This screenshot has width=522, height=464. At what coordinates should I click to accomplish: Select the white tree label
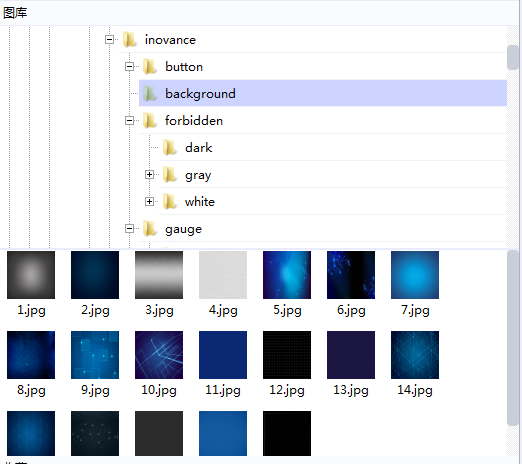click(200, 201)
